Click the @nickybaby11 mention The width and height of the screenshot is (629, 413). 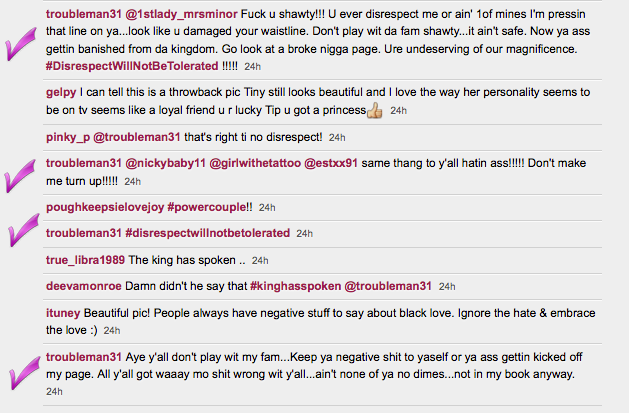tap(166, 163)
